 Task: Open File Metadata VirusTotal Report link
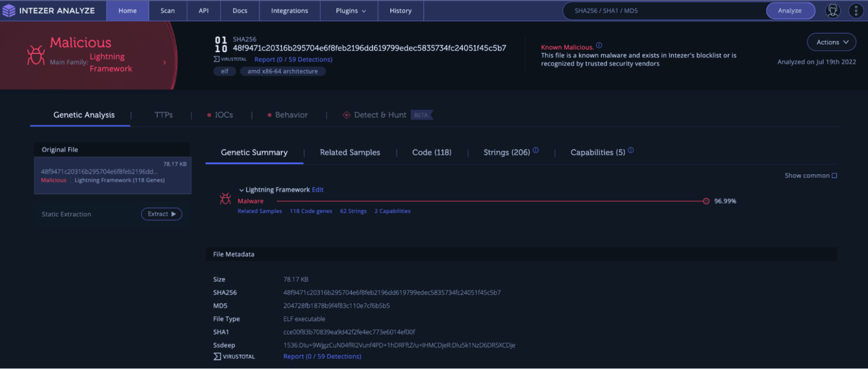click(322, 357)
